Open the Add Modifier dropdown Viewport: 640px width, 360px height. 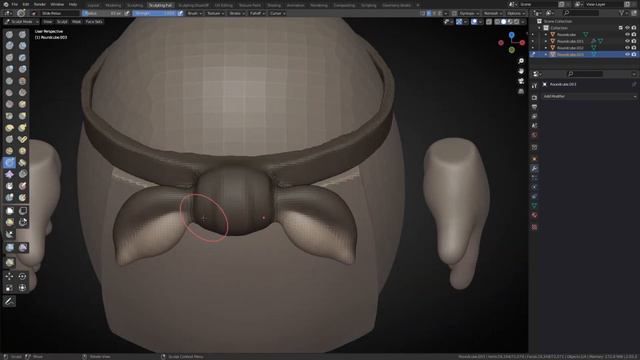(x=589, y=96)
